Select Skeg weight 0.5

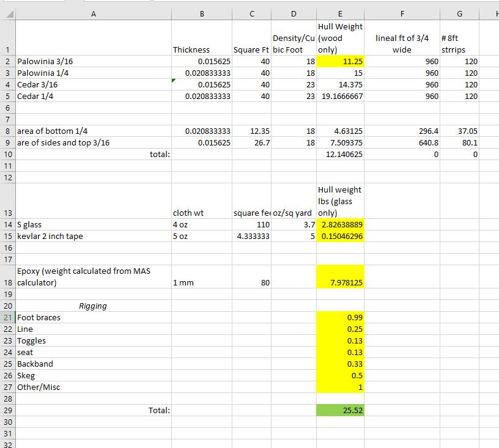click(x=340, y=375)
